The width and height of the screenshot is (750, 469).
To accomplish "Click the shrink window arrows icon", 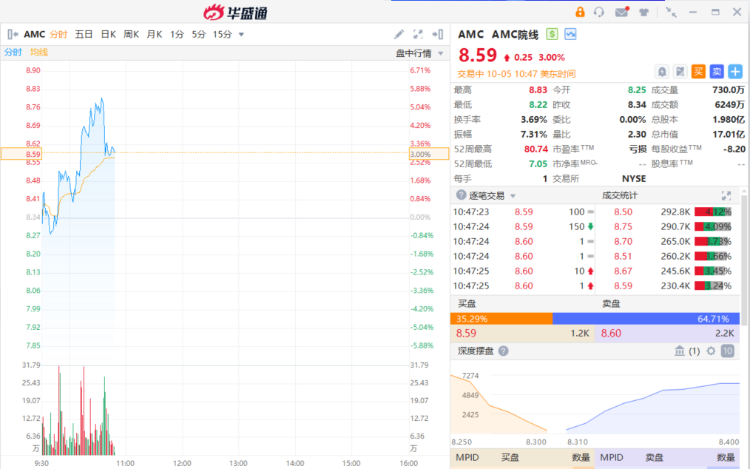I will (671, 12).
